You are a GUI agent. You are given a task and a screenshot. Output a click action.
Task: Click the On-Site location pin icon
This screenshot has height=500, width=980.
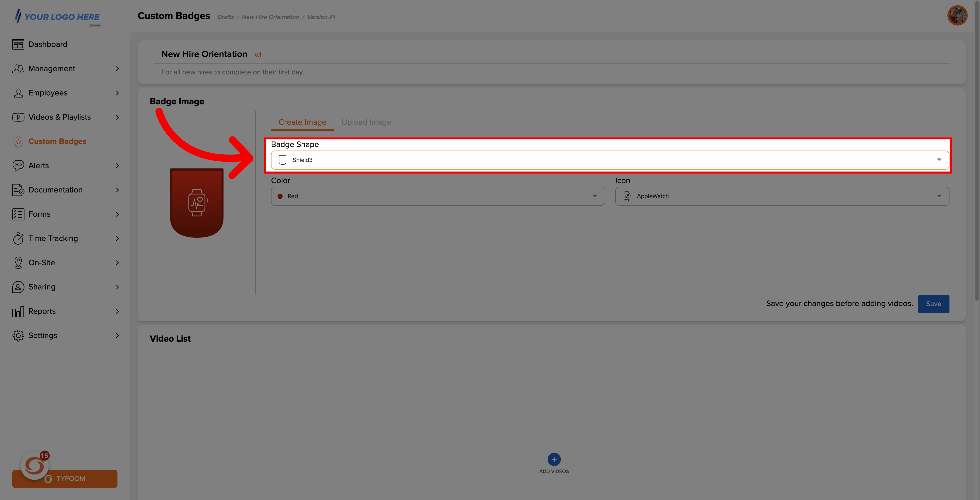18,263
